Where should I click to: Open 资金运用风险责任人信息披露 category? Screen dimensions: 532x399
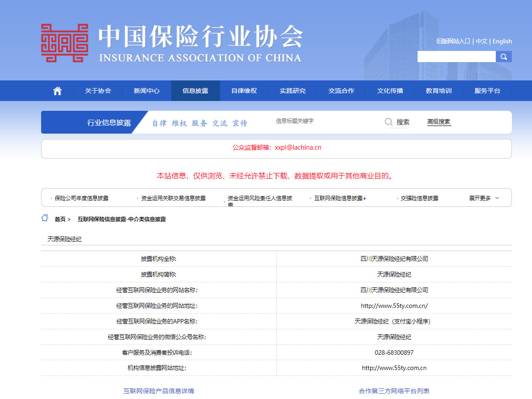[x=260, y=200]
